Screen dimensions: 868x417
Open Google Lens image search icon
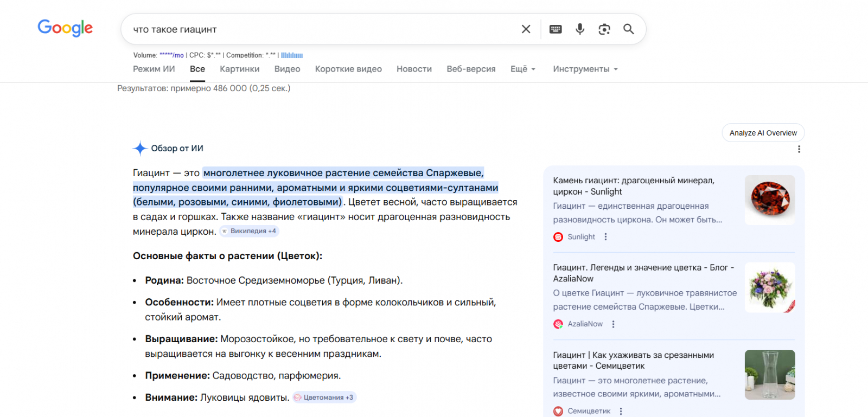point(604,29)
